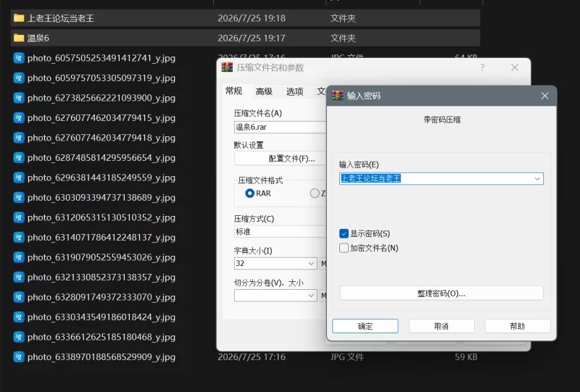This screenshot has width=580, height=392.
Task: Click WinRAR icon in 输入密码 title bar
Action: (x=337, y=96)
